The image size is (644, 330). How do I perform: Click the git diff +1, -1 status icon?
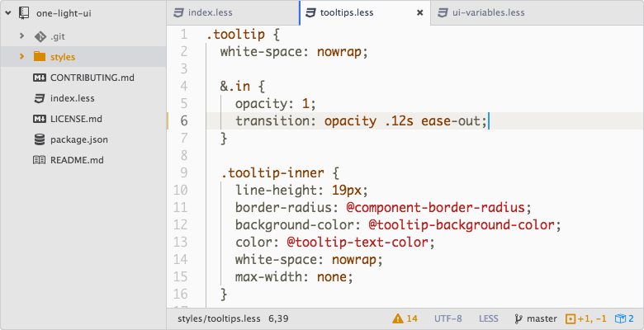[570, 318]
